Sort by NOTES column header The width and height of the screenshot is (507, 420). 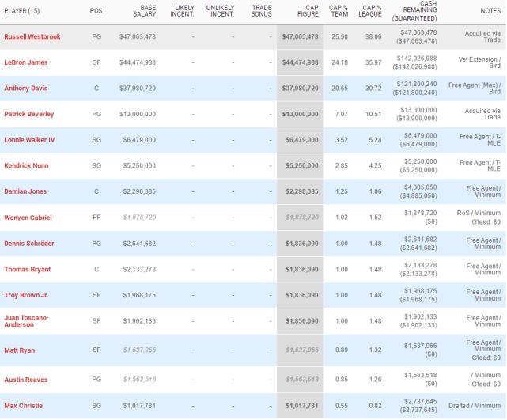490,11
